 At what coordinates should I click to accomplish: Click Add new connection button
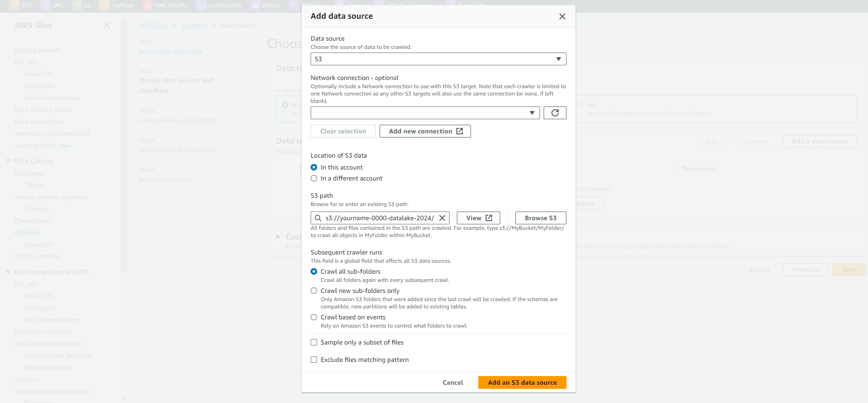point(425,131)
